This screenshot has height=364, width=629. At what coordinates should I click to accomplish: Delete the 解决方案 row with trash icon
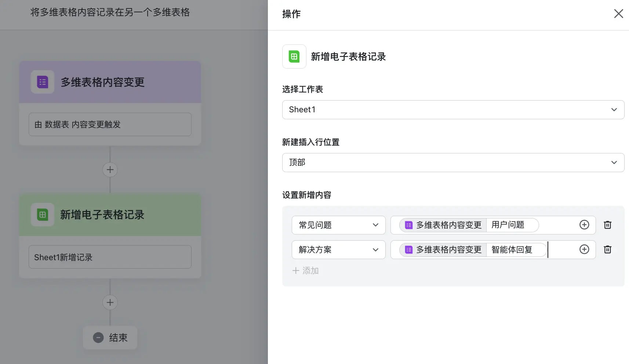pos(607,250)
